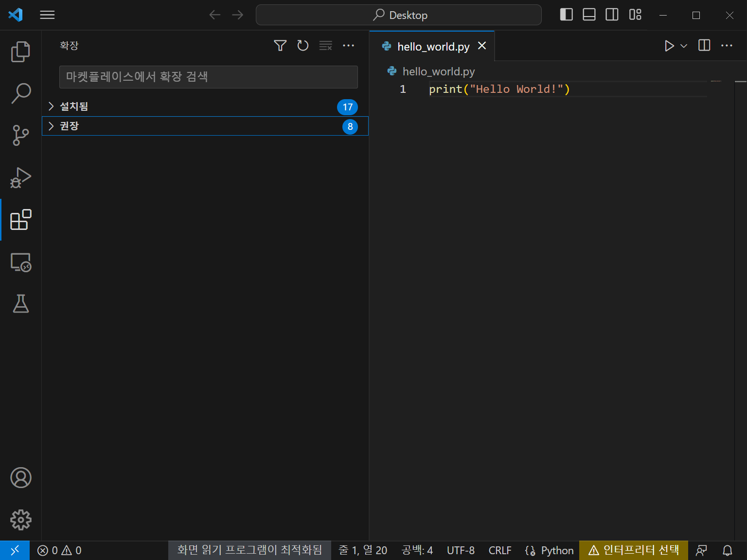Close the hello_world.py tab

482,46
